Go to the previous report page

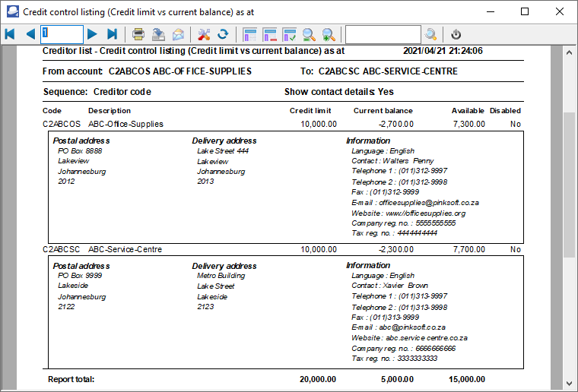pos(30,34)
